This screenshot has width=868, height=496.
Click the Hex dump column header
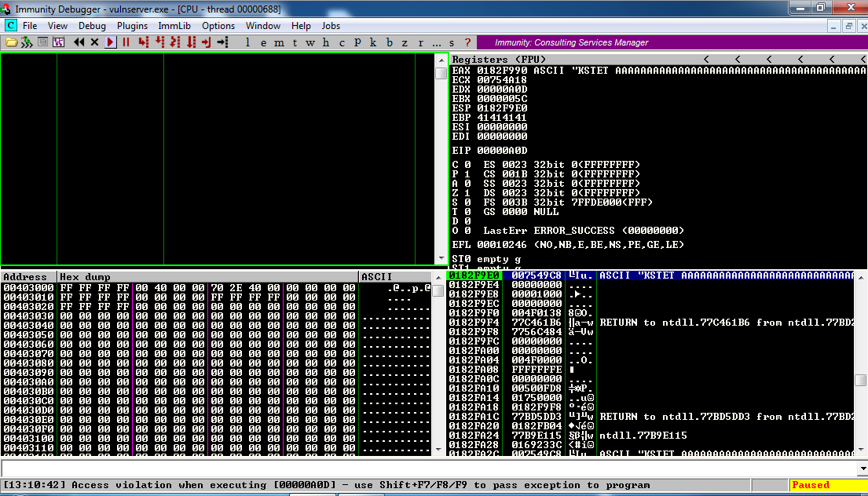pyautogui.click(x=207, y=277)
